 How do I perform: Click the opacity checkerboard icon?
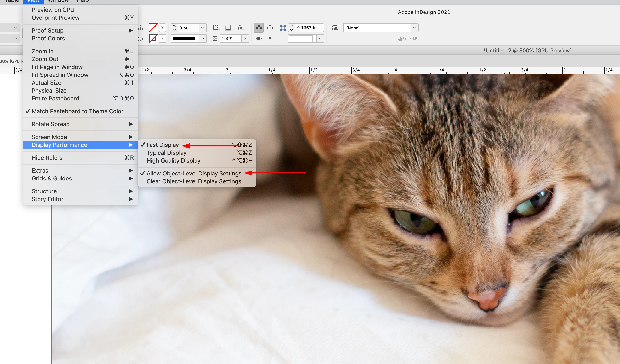click(x=215, y=39)
